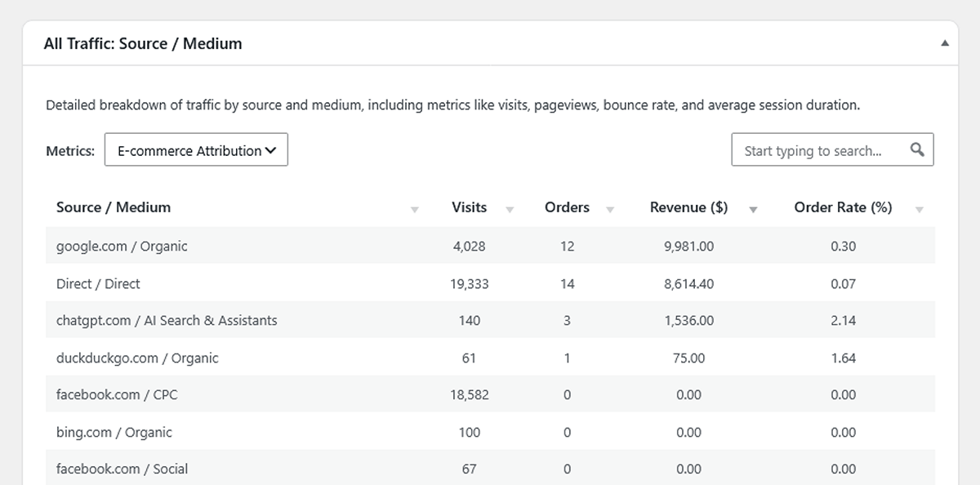The image size is (980, 485).
Task: Sort by Source / Medium arrow icon
Action: click(414, 210)
